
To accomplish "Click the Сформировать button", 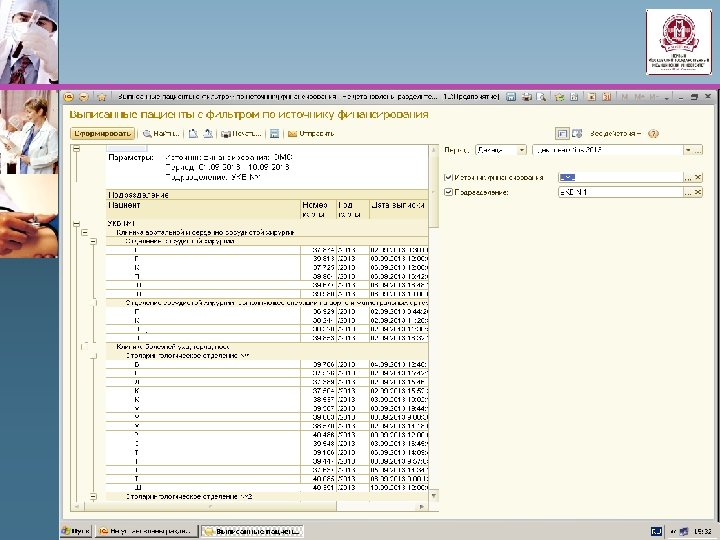I will coord(101,132).
